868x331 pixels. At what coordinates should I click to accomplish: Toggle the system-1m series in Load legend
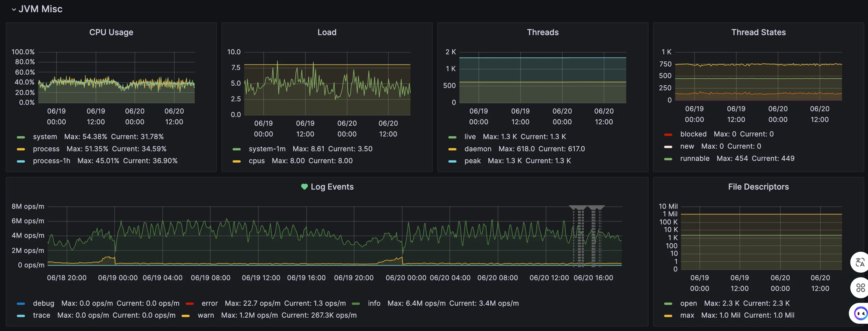click(267, 149)
